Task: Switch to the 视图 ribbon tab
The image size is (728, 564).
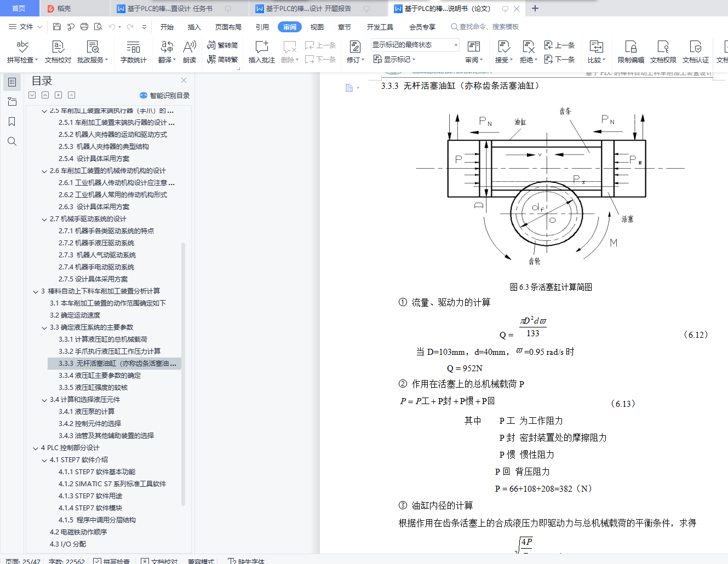Action: click(x=317, y=27)
